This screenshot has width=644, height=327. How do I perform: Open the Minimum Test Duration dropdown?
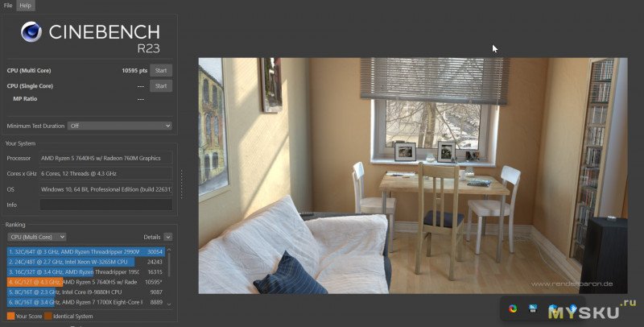(x=120, y=126)
